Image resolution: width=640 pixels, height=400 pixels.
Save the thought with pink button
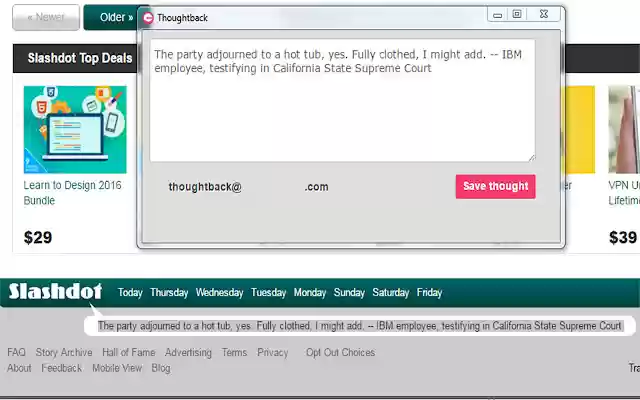pos(496,187)
